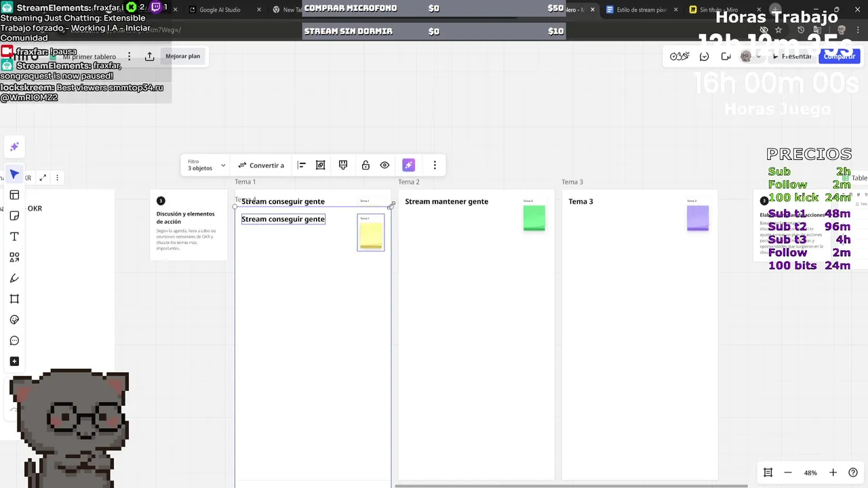Image resolution: width=868 pixels, height=488 pixels.
Task: Click the create frame around selection icon
Action: pyautogui.click(x=321, y=165)
